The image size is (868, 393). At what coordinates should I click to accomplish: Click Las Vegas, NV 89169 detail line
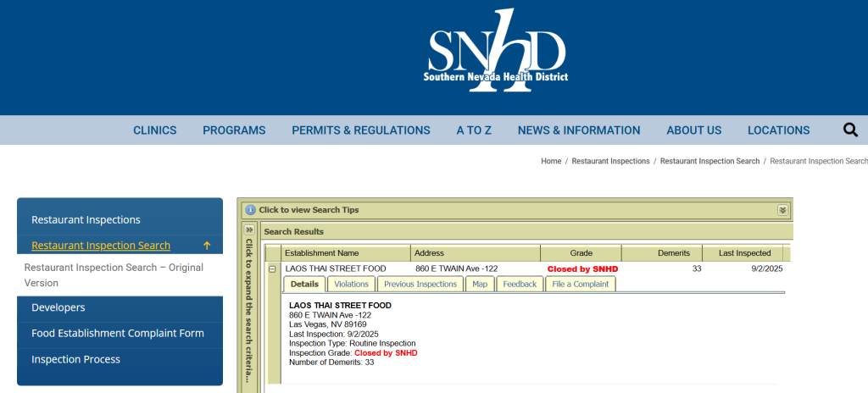(328, 324)
